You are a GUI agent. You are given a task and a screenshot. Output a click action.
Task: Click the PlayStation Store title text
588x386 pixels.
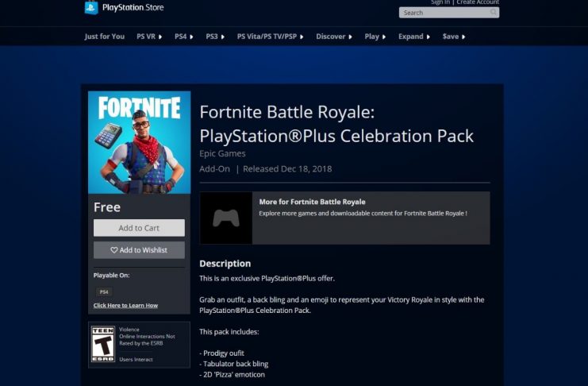(133, 7)
